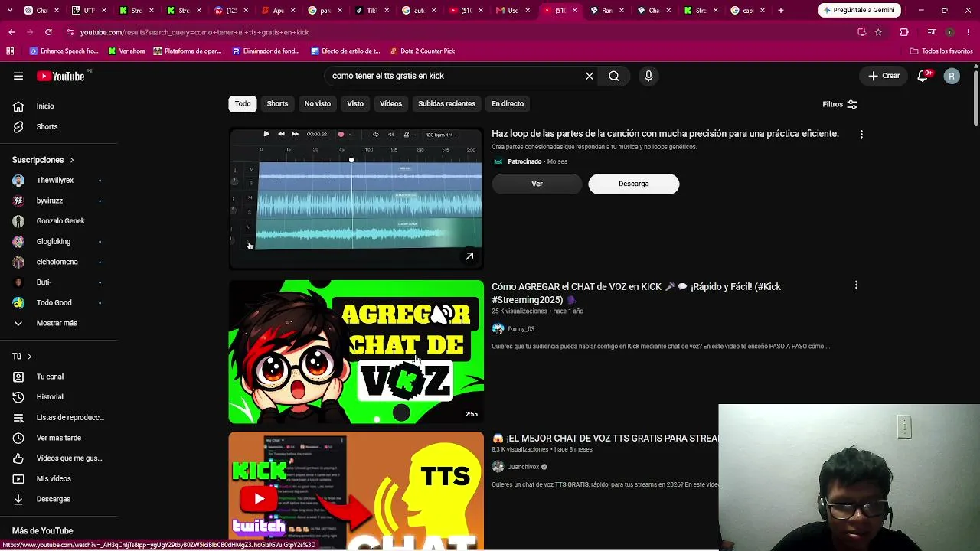
Task: Bookmark this page with the star icon
Action: [x=878, y=32]
